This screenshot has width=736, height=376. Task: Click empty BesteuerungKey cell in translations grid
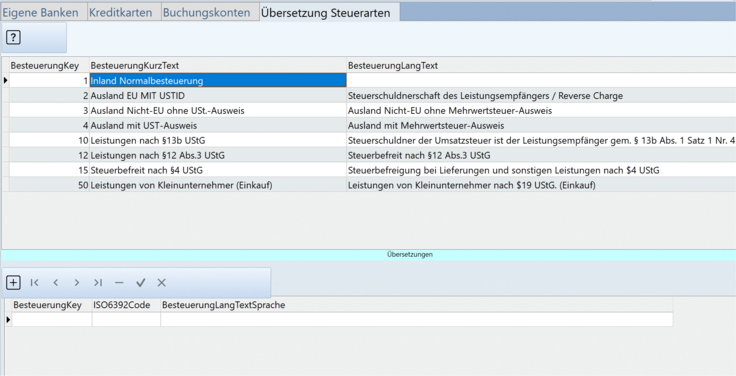pos(52,320)
